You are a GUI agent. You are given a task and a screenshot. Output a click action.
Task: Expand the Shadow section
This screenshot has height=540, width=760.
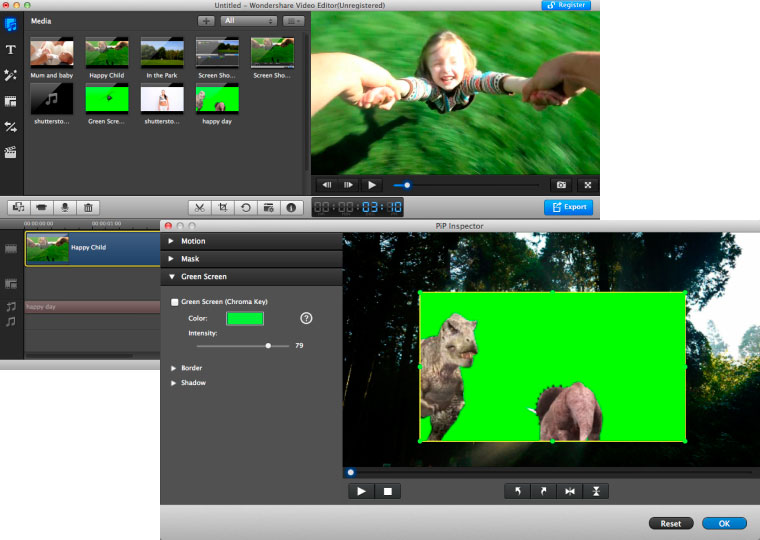(193, 383)
